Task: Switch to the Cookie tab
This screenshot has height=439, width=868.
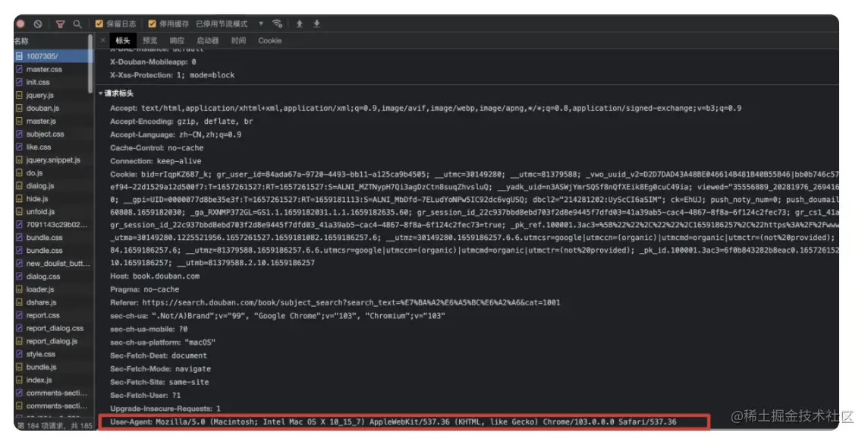Action: pos(269,40)
